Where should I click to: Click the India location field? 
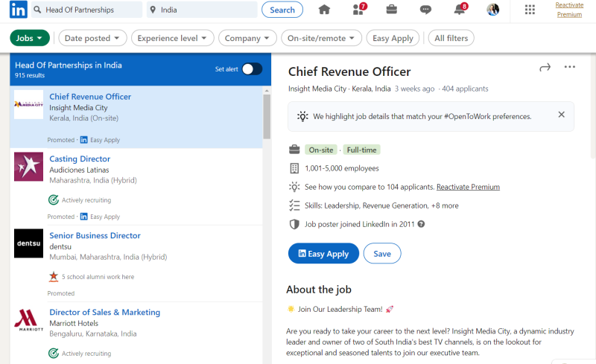click(202, 10)
